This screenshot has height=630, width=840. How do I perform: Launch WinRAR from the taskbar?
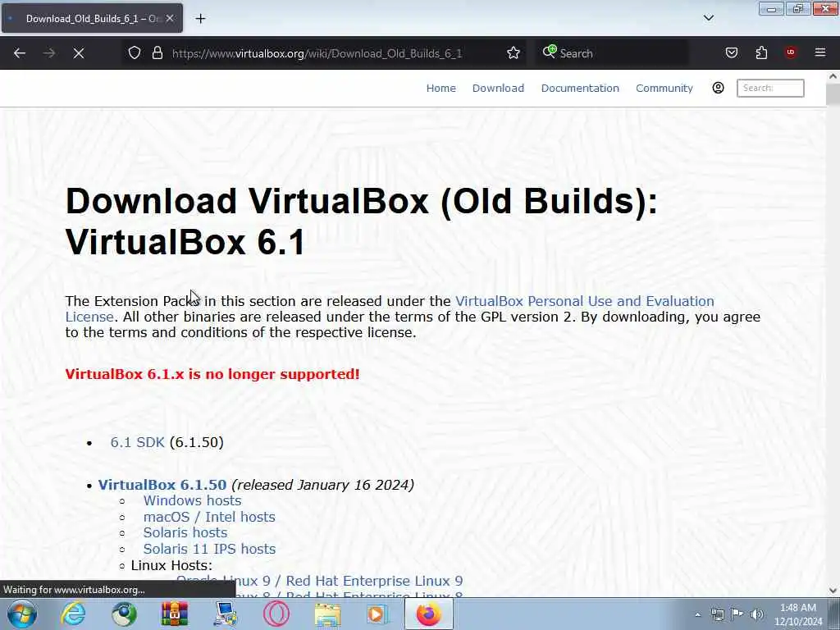click(x=175, y=614)
